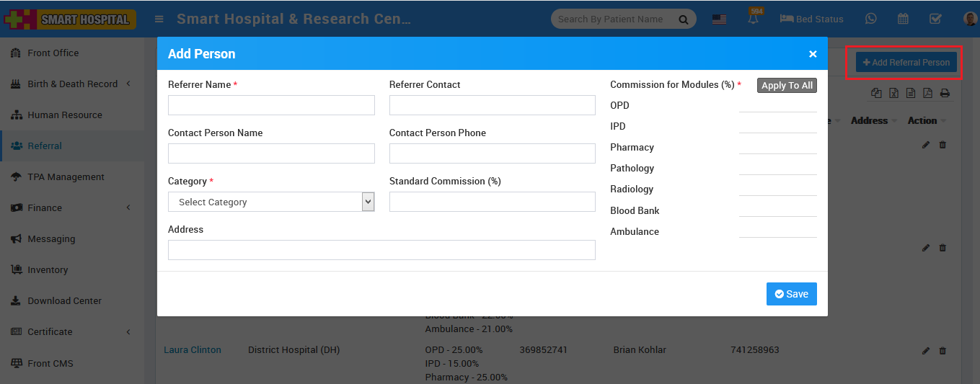
Task: Open the calendar icon in top bar
Action: [903, 19]
